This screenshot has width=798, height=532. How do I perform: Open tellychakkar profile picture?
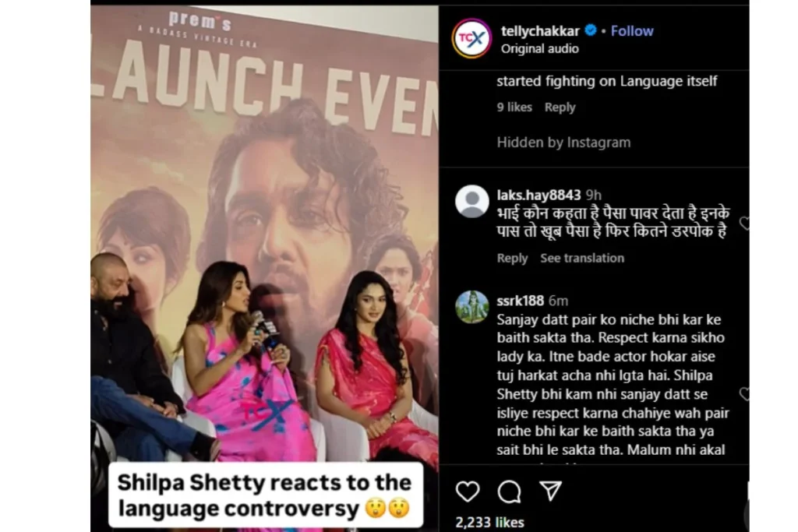pos(471,39)
